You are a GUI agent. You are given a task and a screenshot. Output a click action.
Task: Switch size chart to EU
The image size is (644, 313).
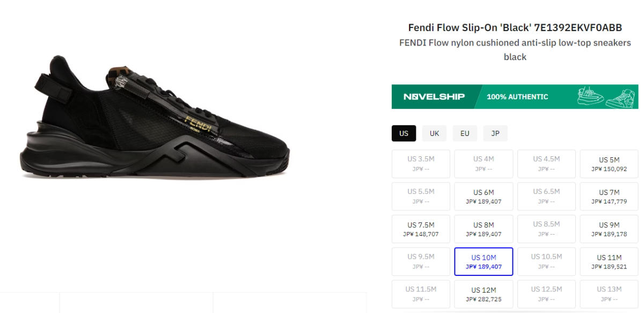pyautogui.click(x=465, y=133)
